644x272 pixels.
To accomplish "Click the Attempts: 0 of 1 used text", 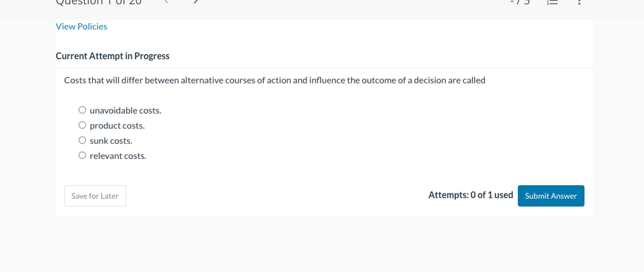I will [471, 195].
